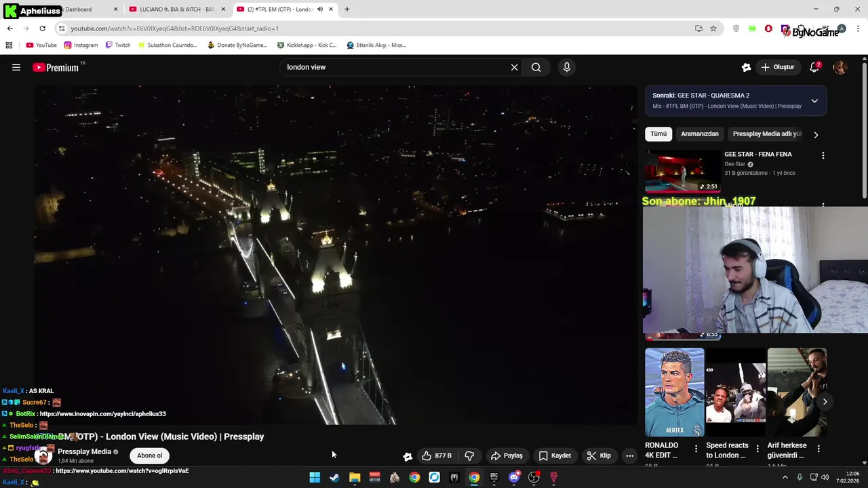
Task: Subscribe with Abone ol button
Action: pyautogui.click(x=149, y=455)
